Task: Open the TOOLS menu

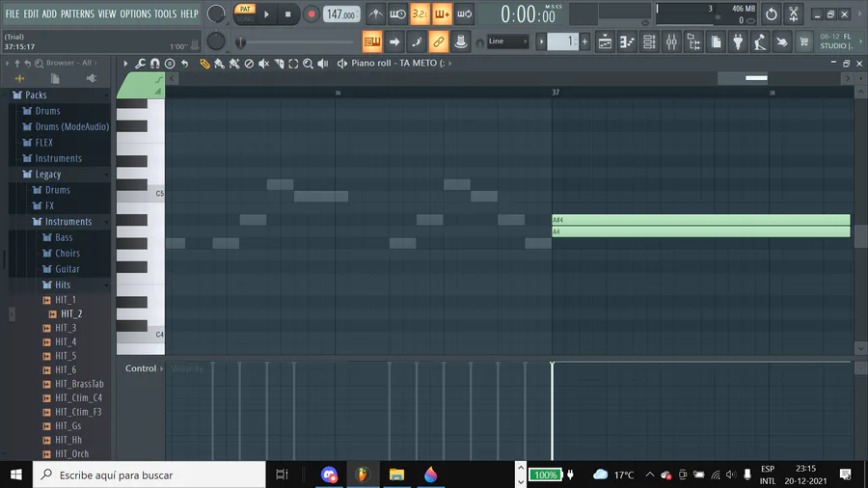Action: point(166,14)
